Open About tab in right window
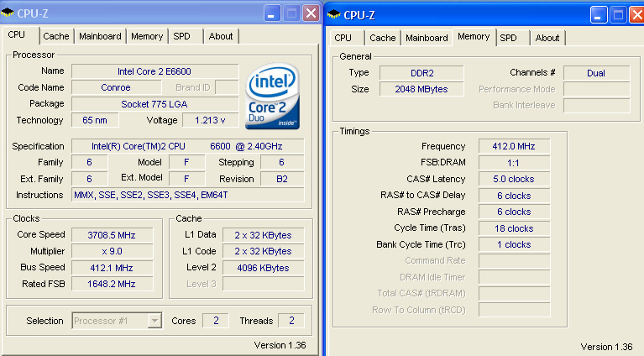Image resolution: width=644 pixels, height=356 pixels. point(547,38)
